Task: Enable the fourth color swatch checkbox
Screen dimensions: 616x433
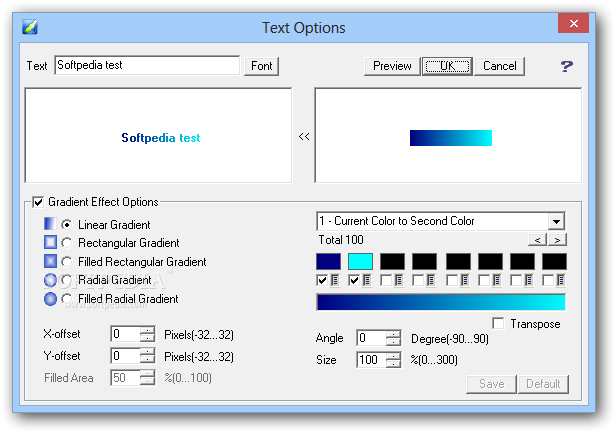Action: click(x=418, y=280)
